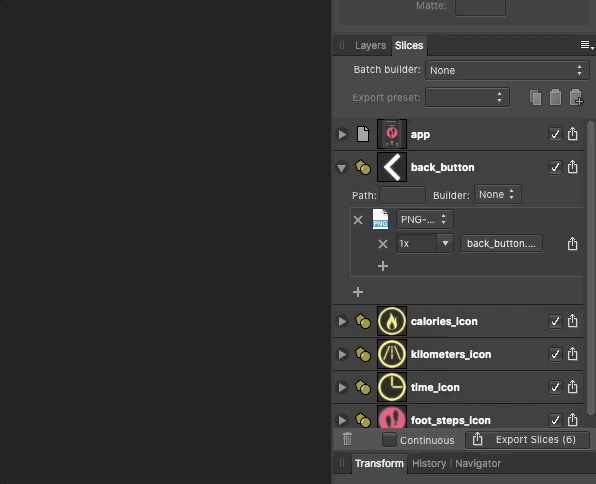Screen dimensions: 596x484
Task: Export the back_button slice
Action: (572, 167)
